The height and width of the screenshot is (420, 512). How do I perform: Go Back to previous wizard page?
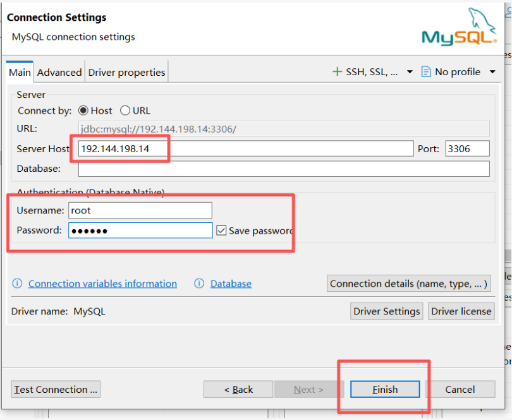coord(238,389)
